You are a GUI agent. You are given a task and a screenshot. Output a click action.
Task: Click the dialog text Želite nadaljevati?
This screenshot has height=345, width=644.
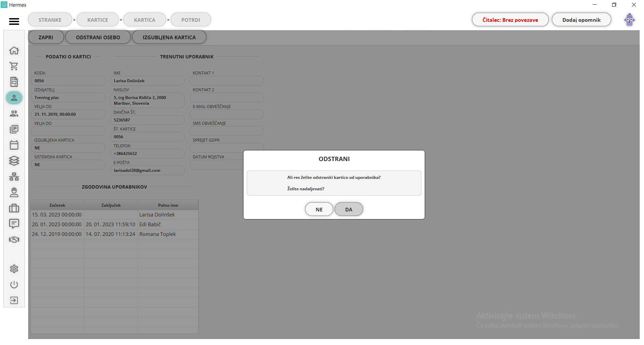tap(306, 189)
